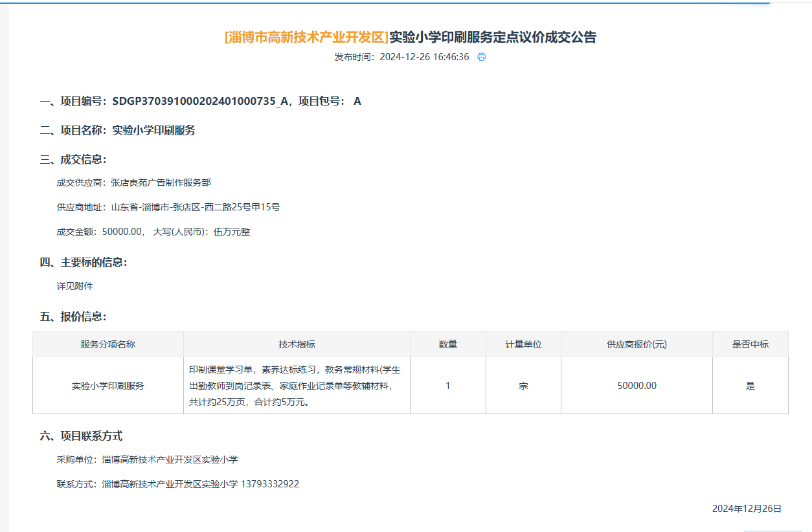Click the 详见附件 text

pyautogui.click(x=75, y=286)
